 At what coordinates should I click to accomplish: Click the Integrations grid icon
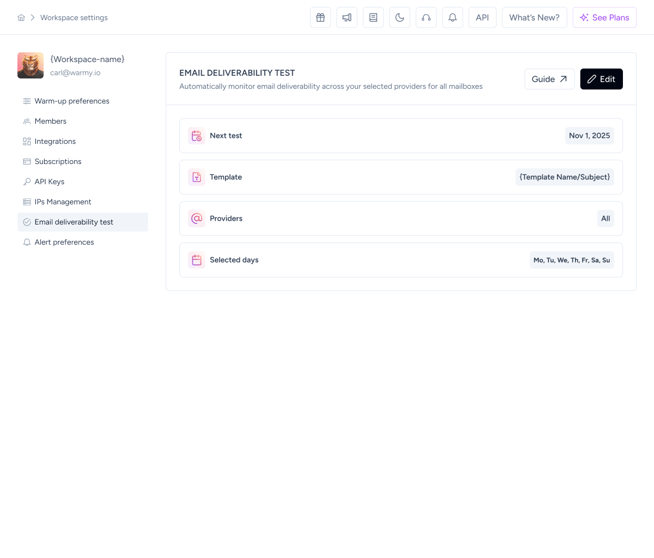27,141
